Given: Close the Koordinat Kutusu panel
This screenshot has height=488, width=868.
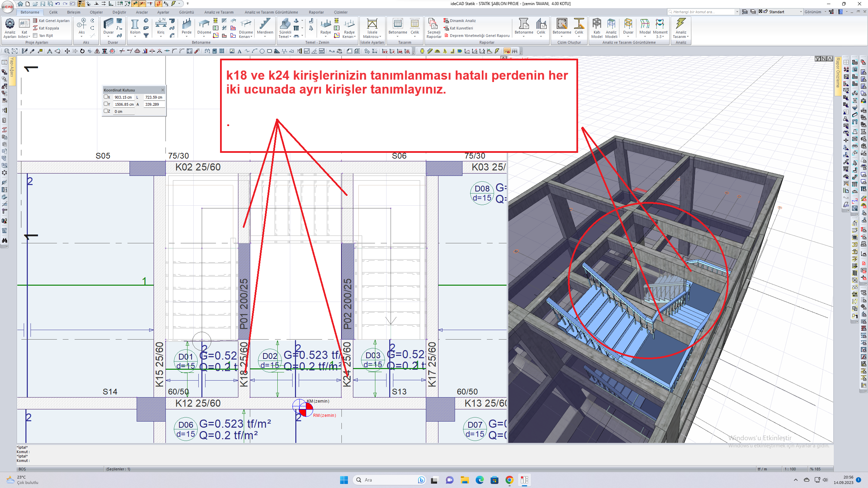Looking at the screenshot, I should 163,90.
